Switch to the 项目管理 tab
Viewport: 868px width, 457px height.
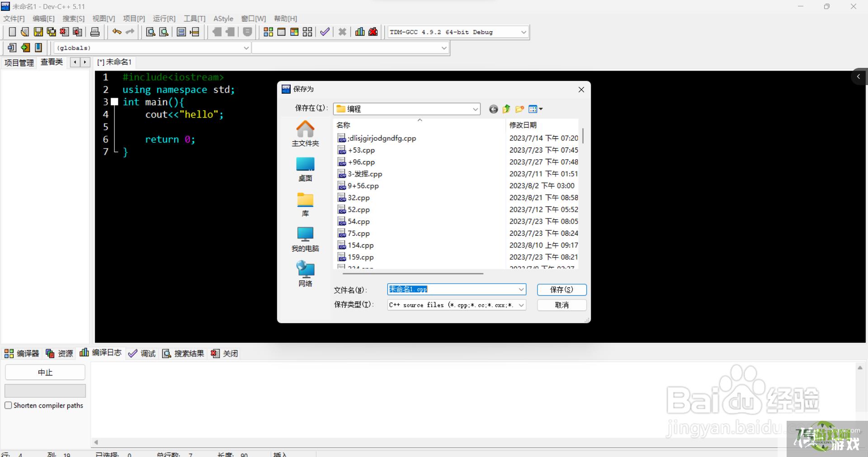[19, 62]
